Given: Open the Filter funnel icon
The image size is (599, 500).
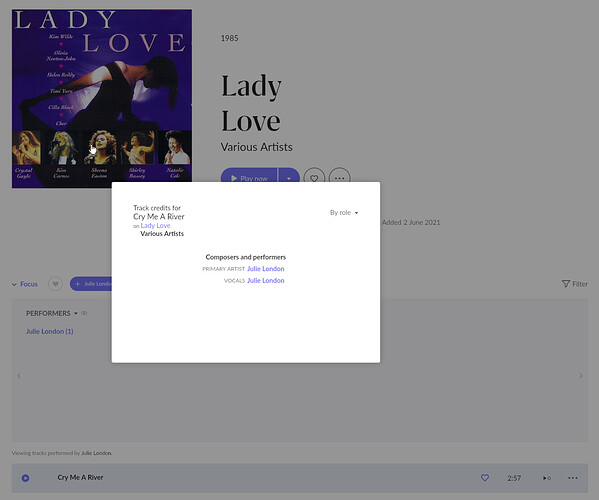Looking at the screenshot, I should click(566, 284).
